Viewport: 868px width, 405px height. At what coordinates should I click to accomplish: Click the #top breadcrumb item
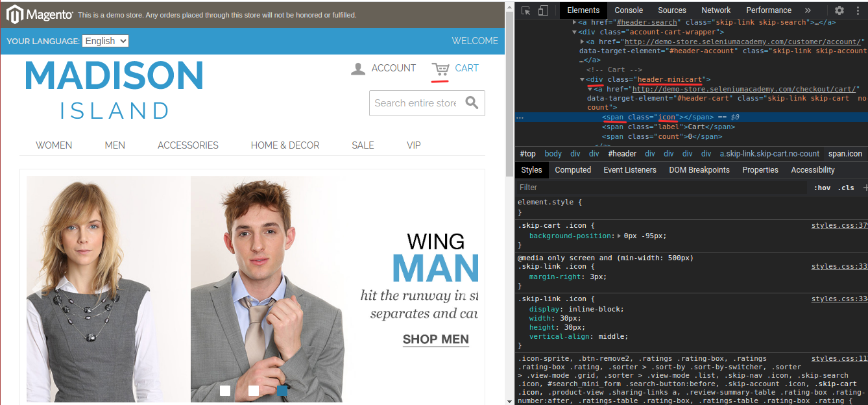coord(528,154)
